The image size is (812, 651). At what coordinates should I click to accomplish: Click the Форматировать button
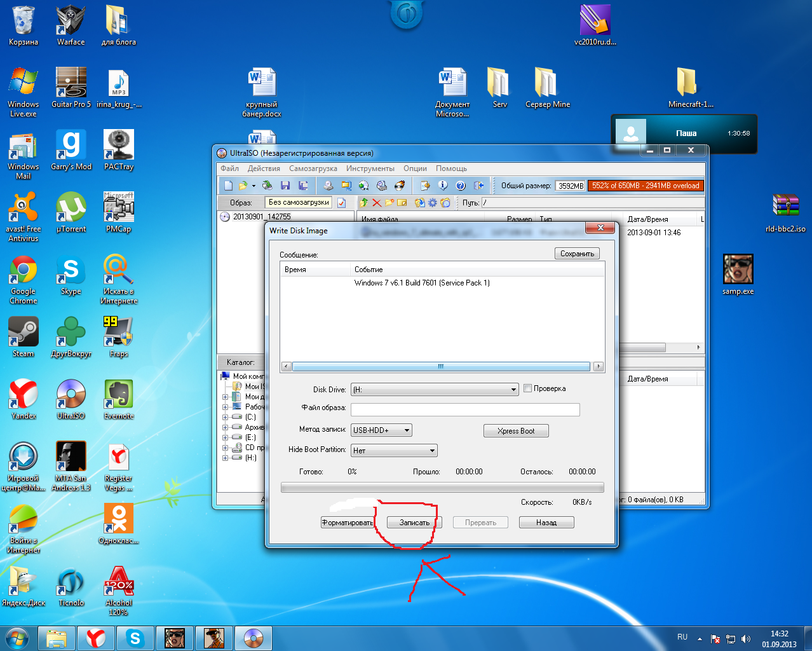347,523
